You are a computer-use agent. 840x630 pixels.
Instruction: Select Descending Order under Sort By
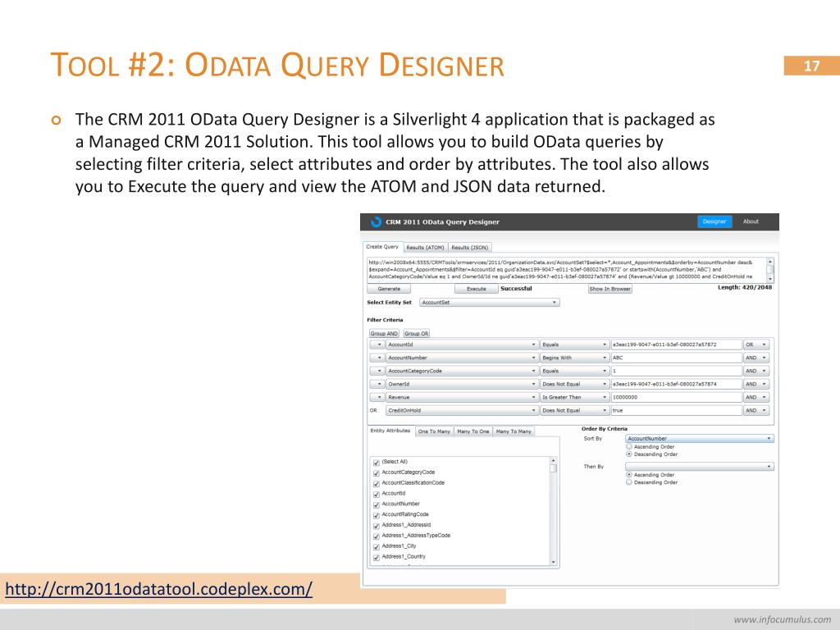[x=629, y=454]
